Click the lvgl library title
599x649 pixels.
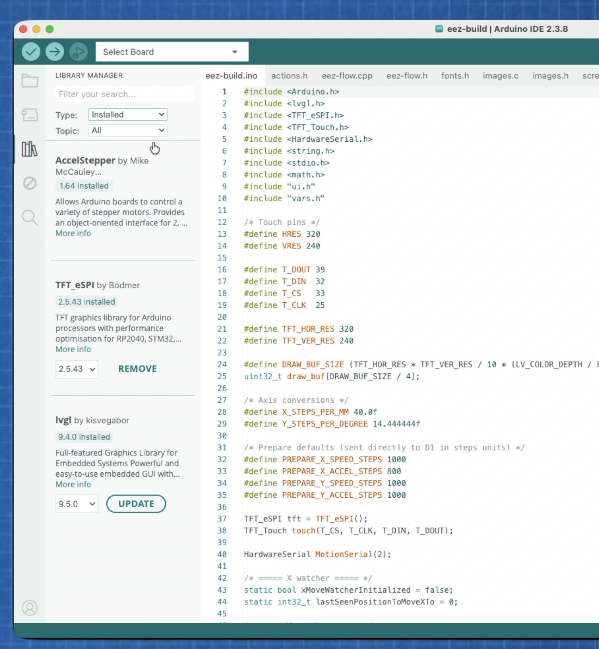point(63,420)
